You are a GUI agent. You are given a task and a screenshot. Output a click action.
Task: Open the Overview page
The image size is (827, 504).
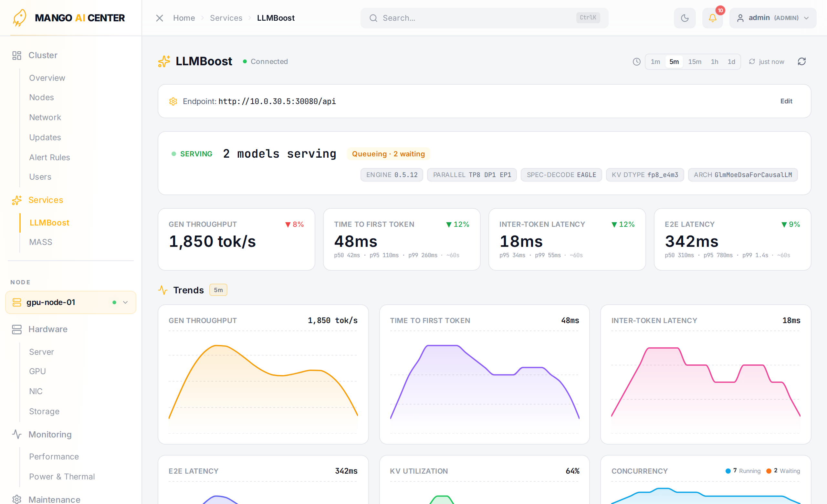pos(47,78)
